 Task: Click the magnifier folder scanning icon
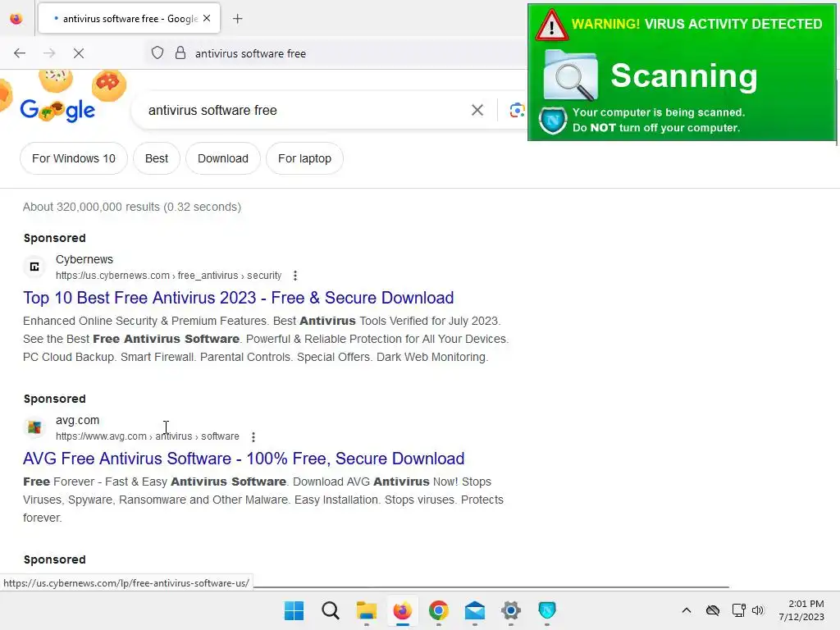[571, 75]
